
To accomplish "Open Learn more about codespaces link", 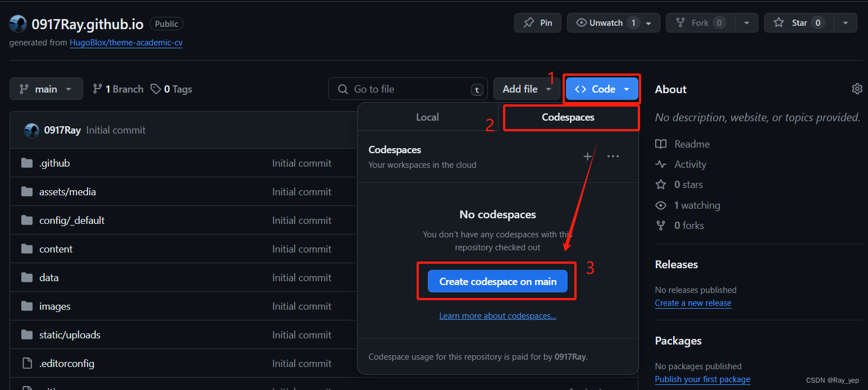I will tap(497, 316).
